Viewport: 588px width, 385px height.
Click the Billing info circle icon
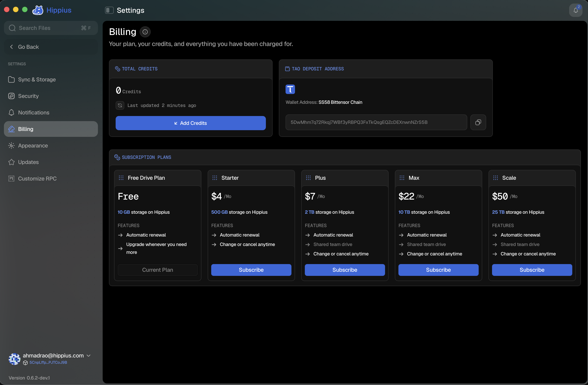point(145,32)
